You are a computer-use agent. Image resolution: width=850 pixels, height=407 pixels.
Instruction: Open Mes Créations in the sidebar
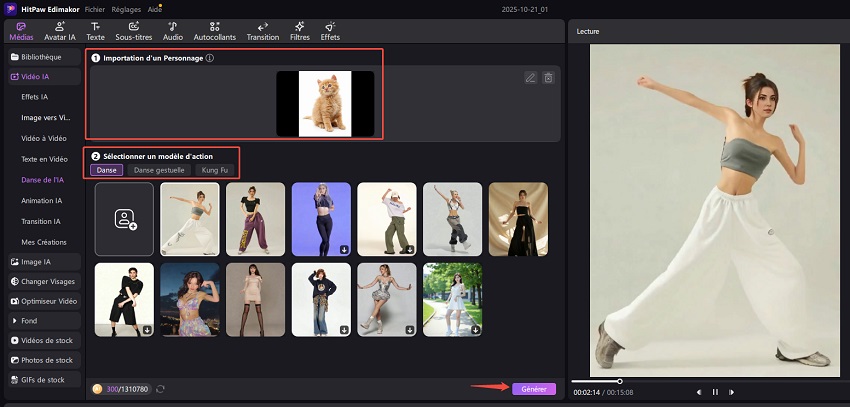[x=42, y=242]
